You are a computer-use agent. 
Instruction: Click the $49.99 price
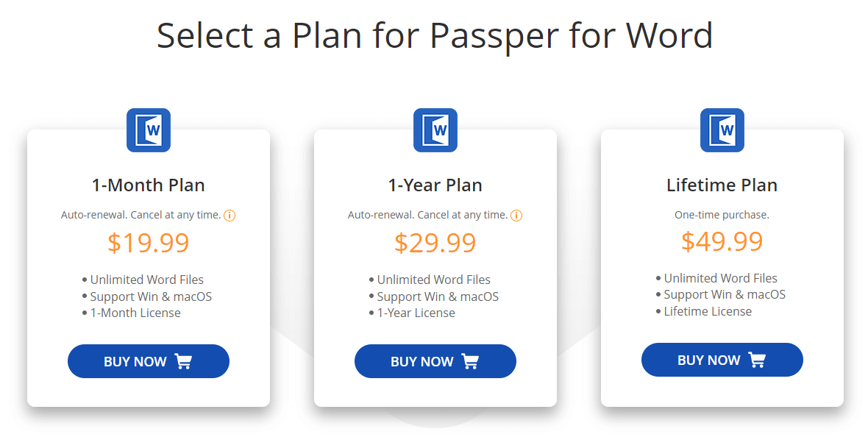tap(722, 241)
